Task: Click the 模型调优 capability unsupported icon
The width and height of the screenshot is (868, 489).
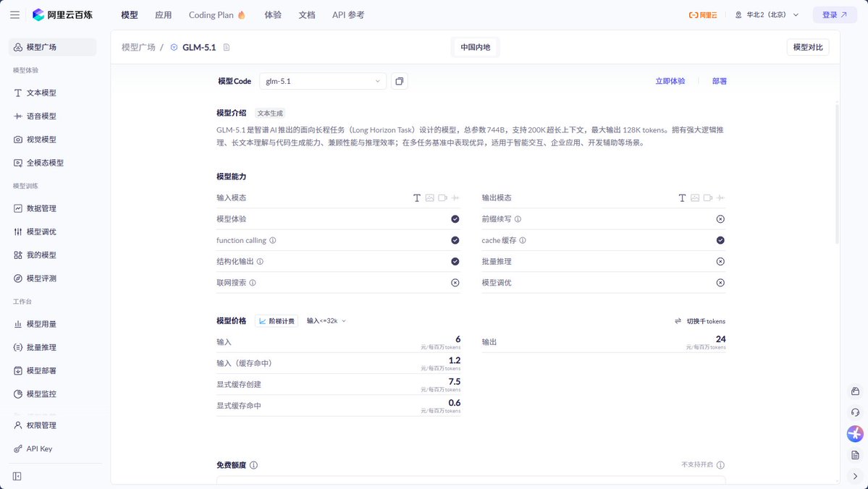Action: 720,283
